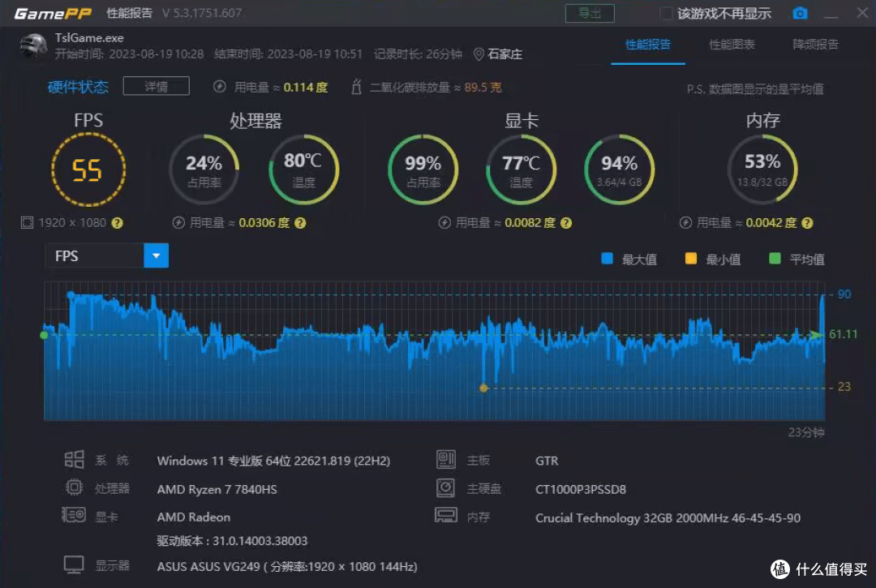Click the 导出 export button
The width and height of the screenshot is (876, 588).
590,14
